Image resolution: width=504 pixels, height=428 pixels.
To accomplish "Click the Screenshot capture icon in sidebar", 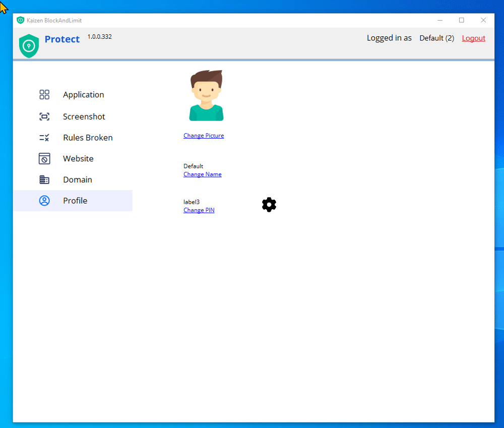I will tap(44, 116).
